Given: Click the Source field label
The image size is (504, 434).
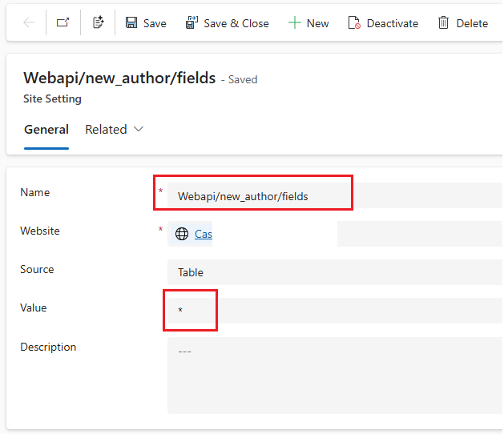Looking at the screenshot, I should [x=37, y=269].
